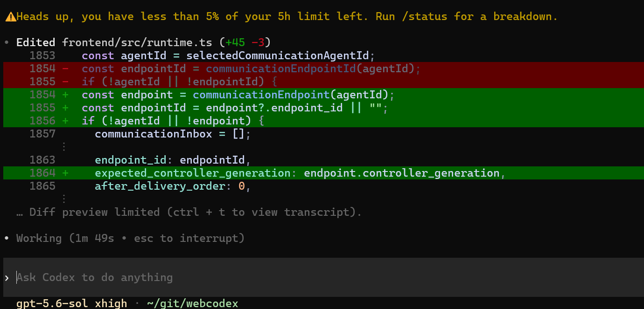Click the gpt-5.6-sol xhigh model label

[72, 303]
